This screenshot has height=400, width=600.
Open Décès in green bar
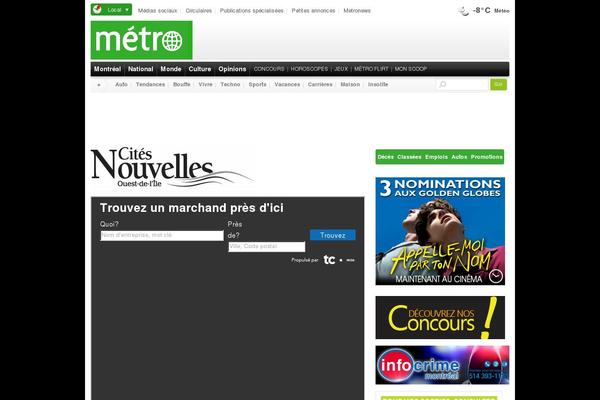pyautogui.click(x=385, y=157)
